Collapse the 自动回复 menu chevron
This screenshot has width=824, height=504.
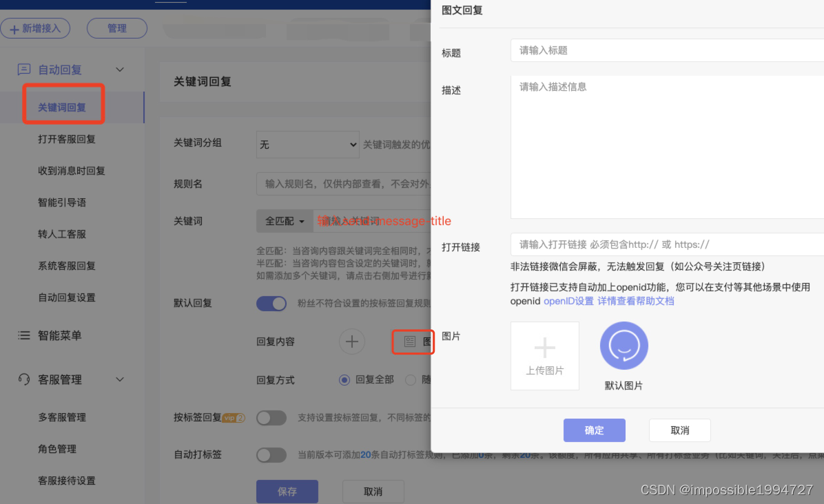coord(120,70)
